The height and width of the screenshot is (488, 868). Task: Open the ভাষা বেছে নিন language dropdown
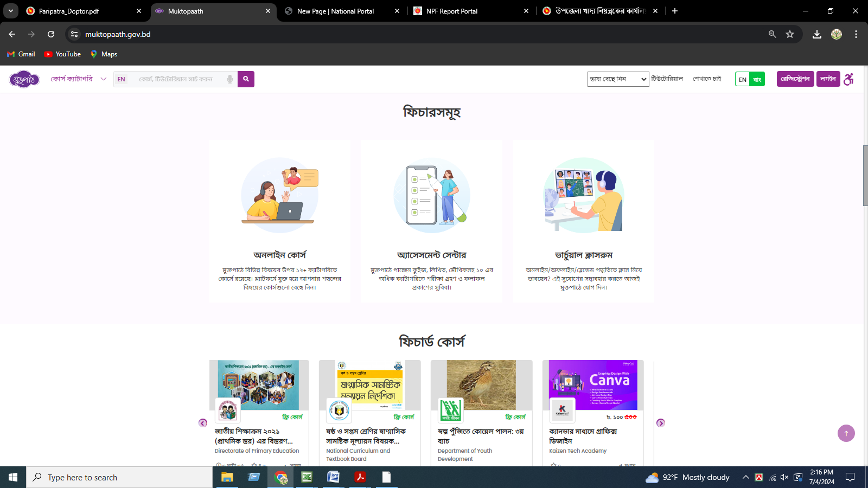(618, 79)
